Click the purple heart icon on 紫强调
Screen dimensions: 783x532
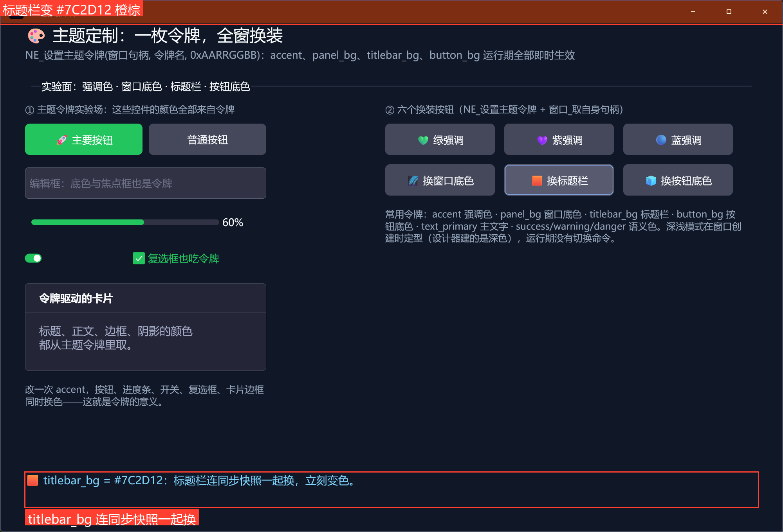pyautogui.click(x=542, y=140)
